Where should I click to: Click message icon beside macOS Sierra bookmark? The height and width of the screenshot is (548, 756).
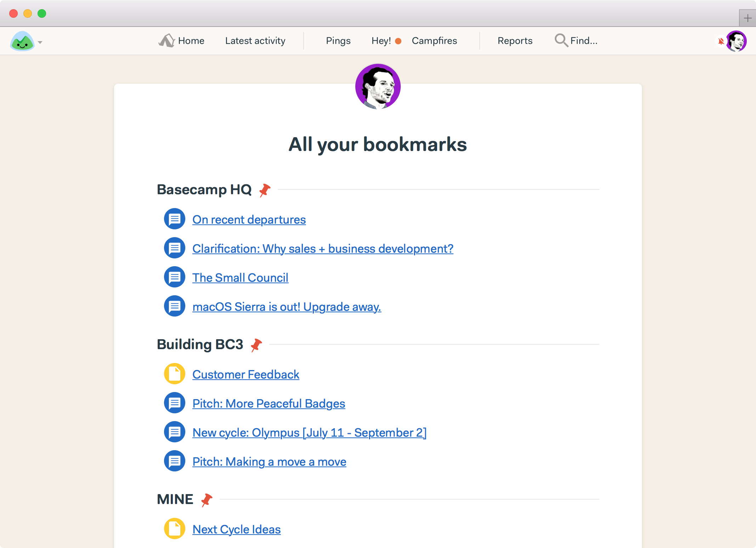coord(175,306)
